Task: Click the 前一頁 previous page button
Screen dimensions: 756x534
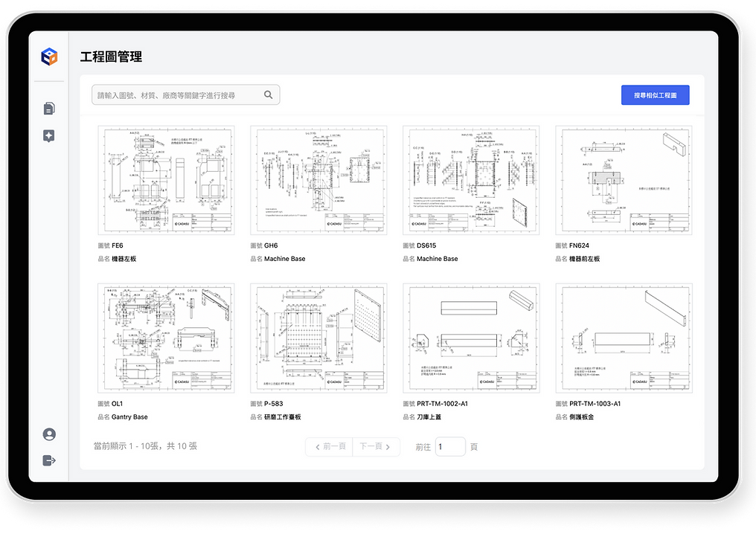Action: click(330, 447)
